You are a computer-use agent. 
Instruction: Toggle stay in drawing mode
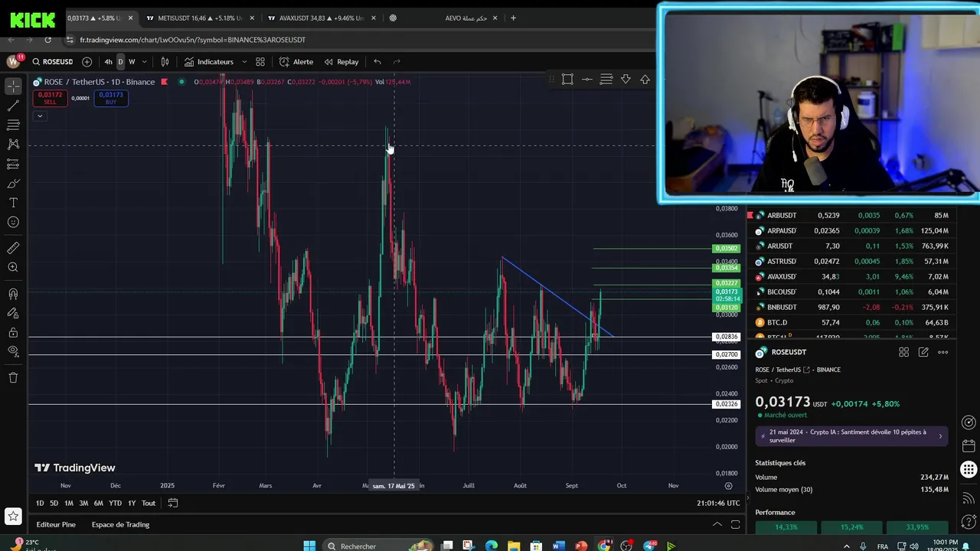pos(13,313)
